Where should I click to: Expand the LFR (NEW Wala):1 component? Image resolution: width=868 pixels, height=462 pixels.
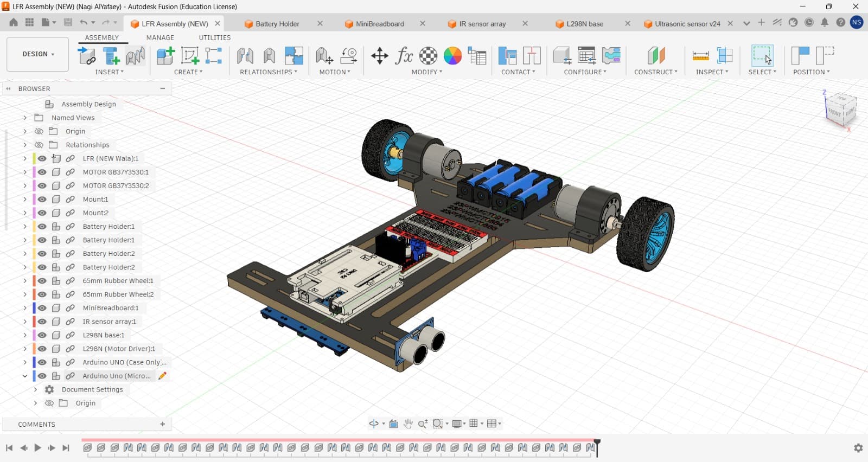pyautogui.click(x=25, y=158)
